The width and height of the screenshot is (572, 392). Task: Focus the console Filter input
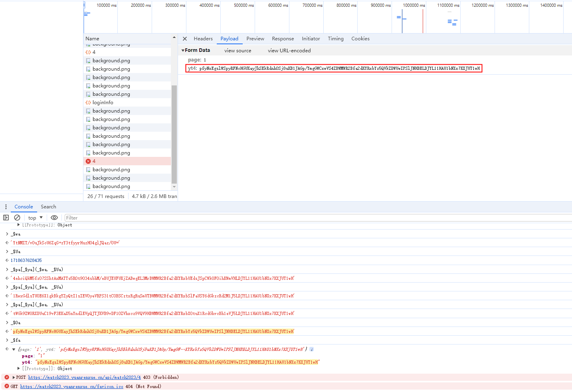pos(318,218)
